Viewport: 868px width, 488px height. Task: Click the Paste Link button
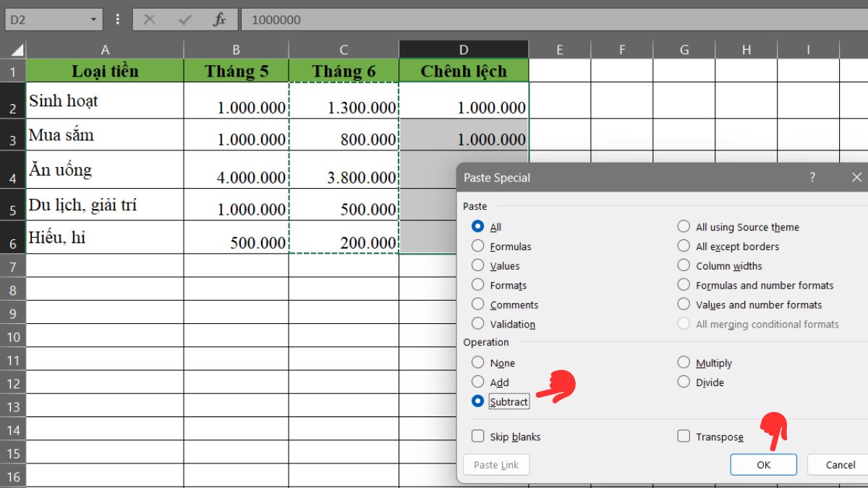[x=496, y=465]
